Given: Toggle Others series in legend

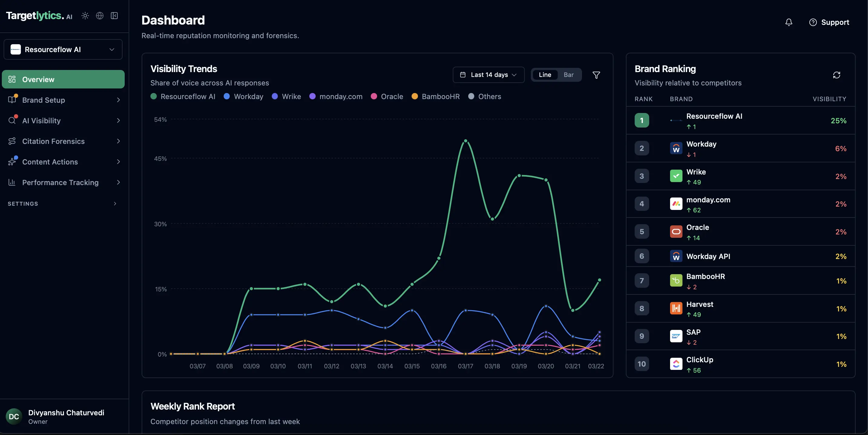Looking at the screenshot, I should click(x=485, y=96).
